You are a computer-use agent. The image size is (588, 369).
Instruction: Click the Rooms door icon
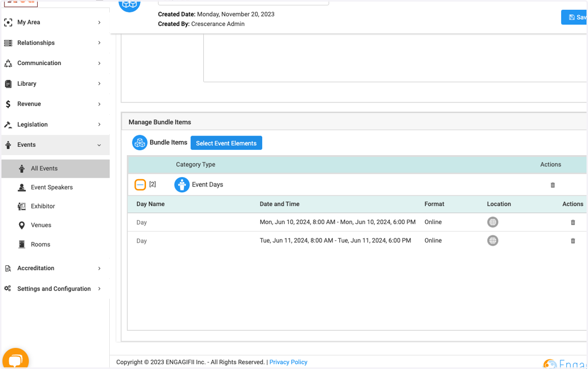pyautogui.click(x=22, y=244)
